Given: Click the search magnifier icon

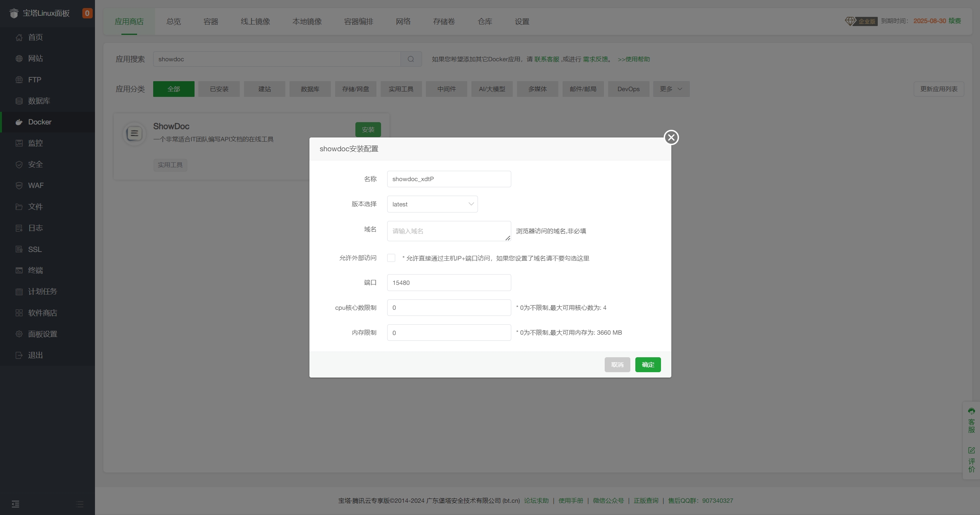Looking at the screenshot, I should click(411, 59).
